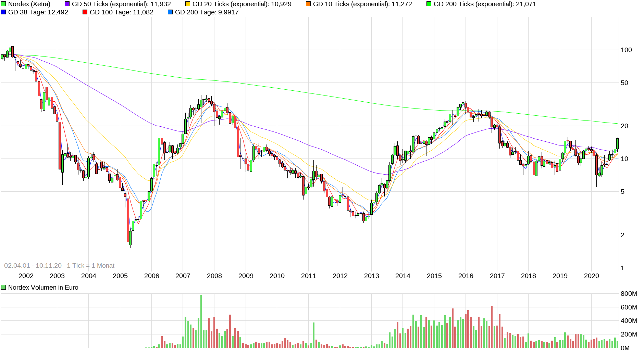Click the 'GD 38 Tage: 12,492' label
The height and width of the screenshot is (355, 644).
(x=38, y=12)
